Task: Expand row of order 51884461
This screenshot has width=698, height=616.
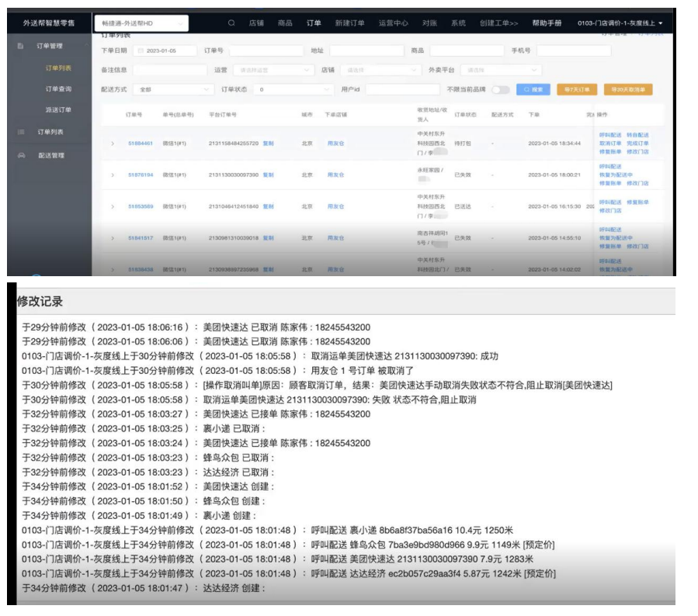Action: [x=113, y=144]
